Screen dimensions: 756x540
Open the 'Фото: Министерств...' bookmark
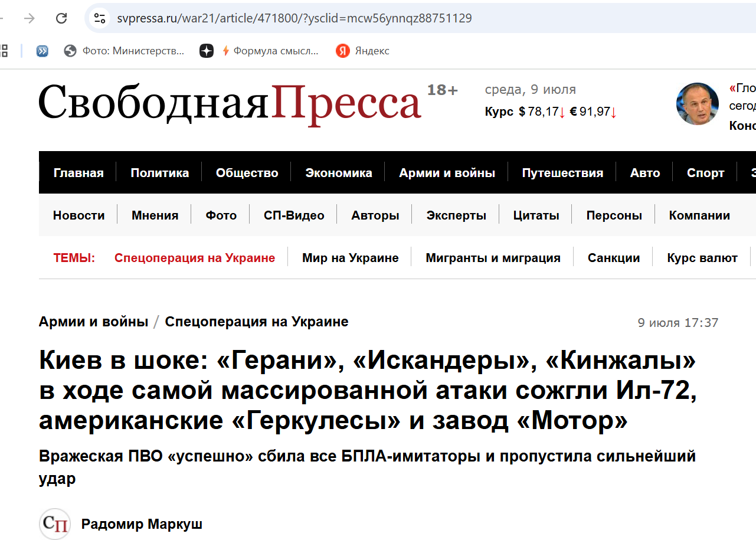point(124,51)
